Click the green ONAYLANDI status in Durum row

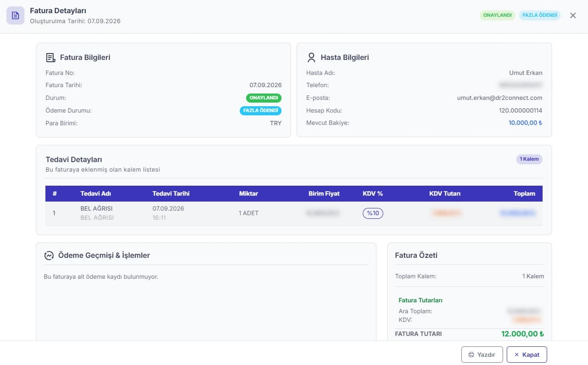(x=264, y=98)
